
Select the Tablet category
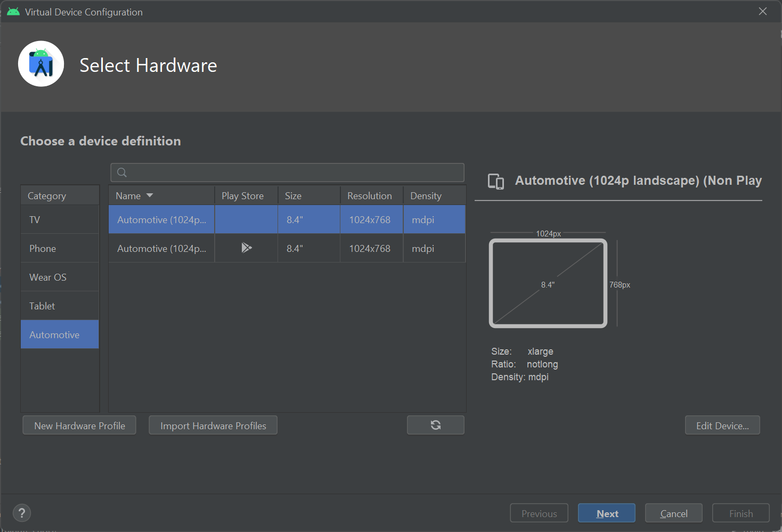click(x=60, y=306)
